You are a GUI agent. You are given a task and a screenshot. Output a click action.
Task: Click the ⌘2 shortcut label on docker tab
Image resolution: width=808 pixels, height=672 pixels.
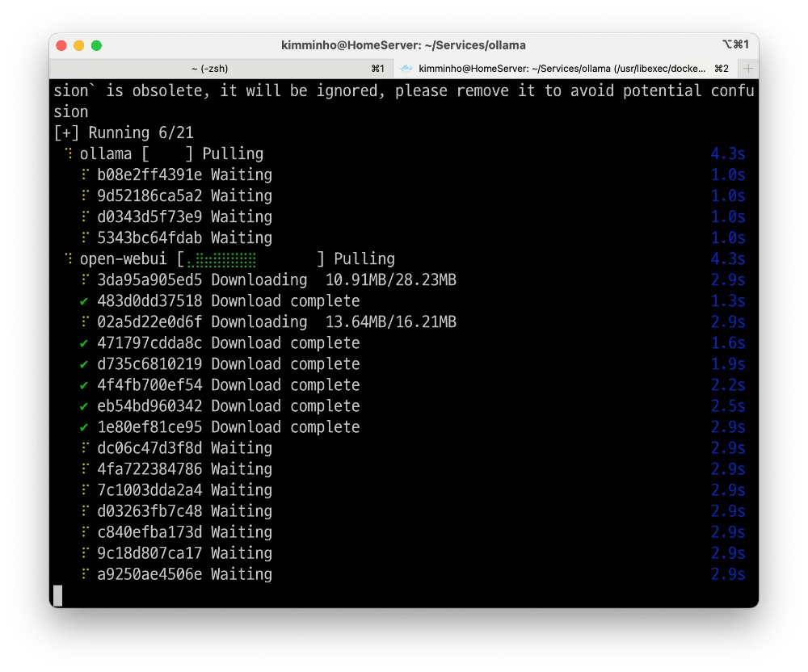coord(722,69)
